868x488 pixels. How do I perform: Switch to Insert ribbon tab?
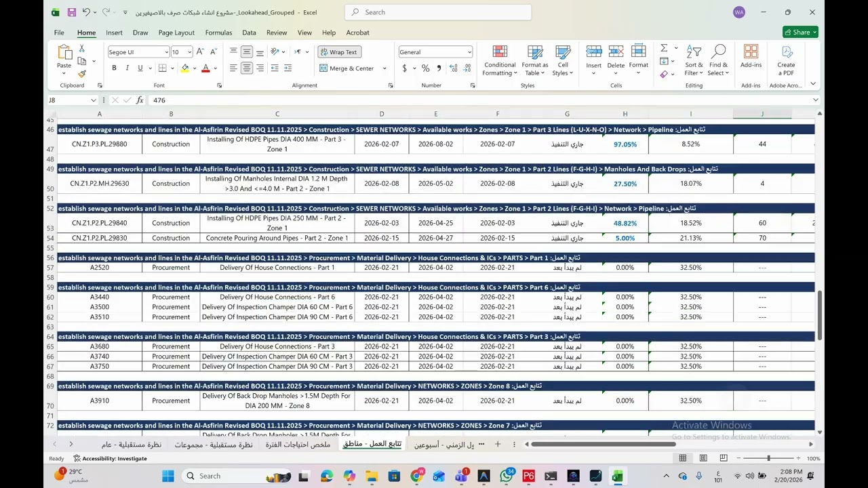(114, 33)
